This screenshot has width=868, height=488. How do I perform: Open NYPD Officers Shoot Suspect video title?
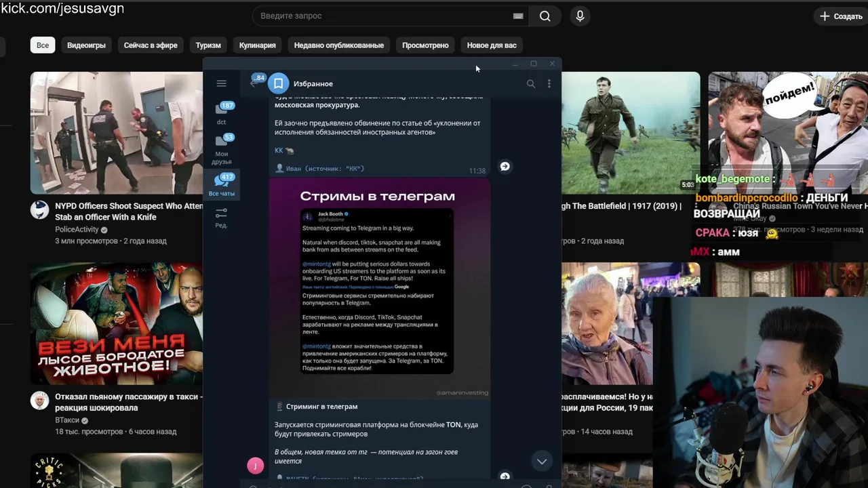pos(129,211)
